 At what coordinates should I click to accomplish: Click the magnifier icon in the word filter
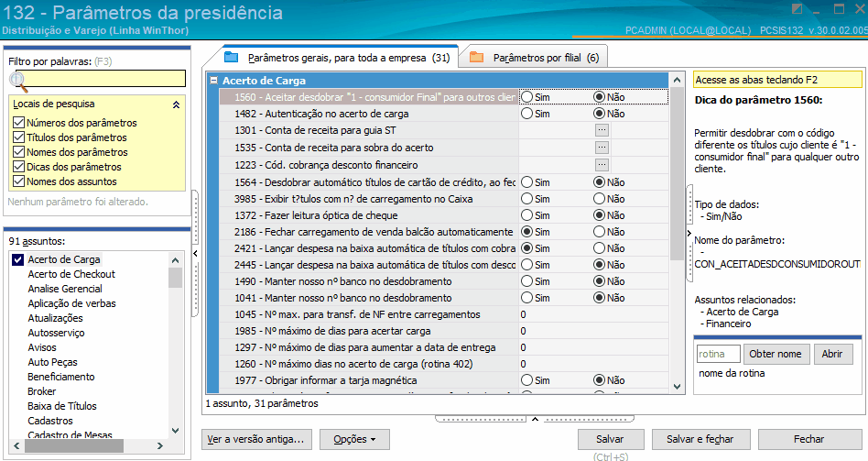coord(19,82)
